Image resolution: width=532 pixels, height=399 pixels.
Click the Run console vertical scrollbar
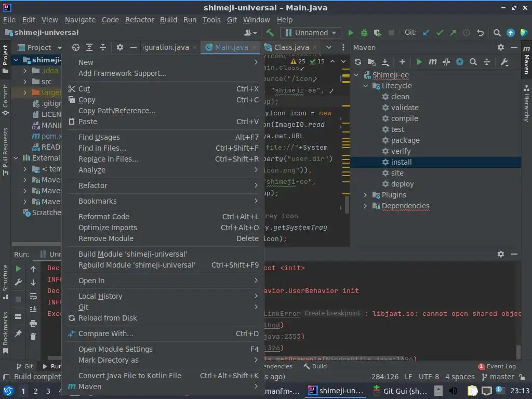click(518, 352)
